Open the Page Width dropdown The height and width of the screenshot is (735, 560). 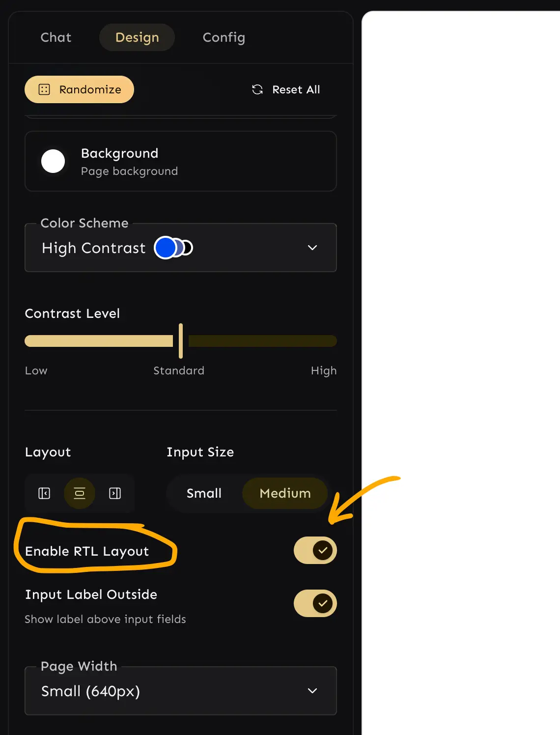click(x=180, y=691)
